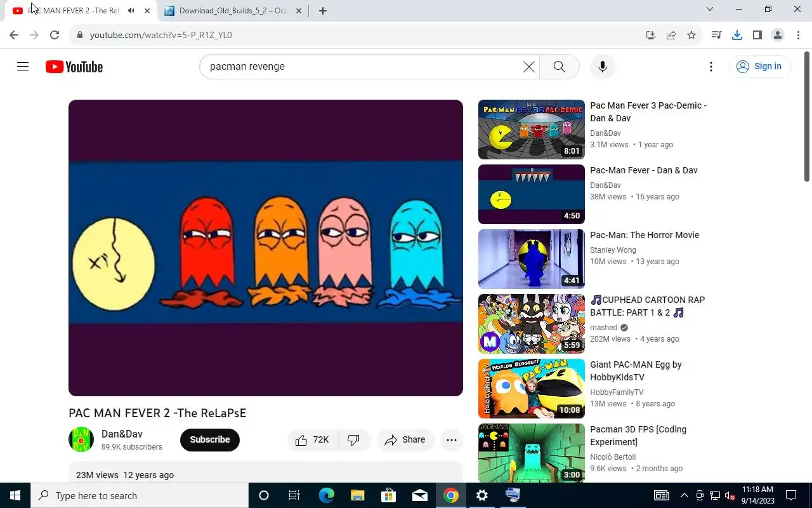Click HobbyFamilyTV channel name
The width and height of the screenshot is (812, 508).
617,392
